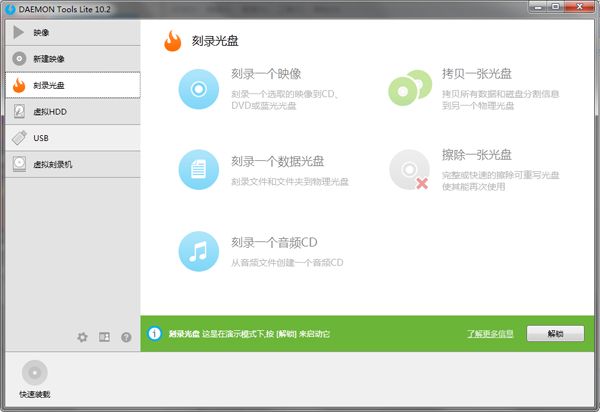This screenshot has height=412, width=600.
Task: Click description 刻录文件和文件夹到物理光盘
Action: click(290, 181)
